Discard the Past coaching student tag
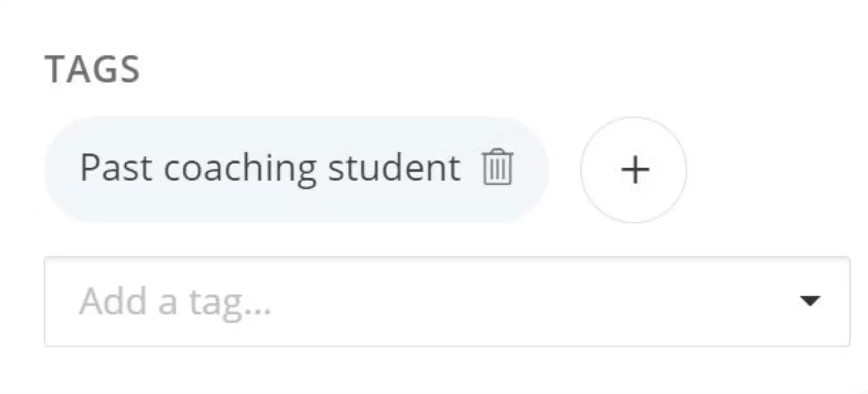Viewport: 868px width, 394px height. tap(497, 168)
